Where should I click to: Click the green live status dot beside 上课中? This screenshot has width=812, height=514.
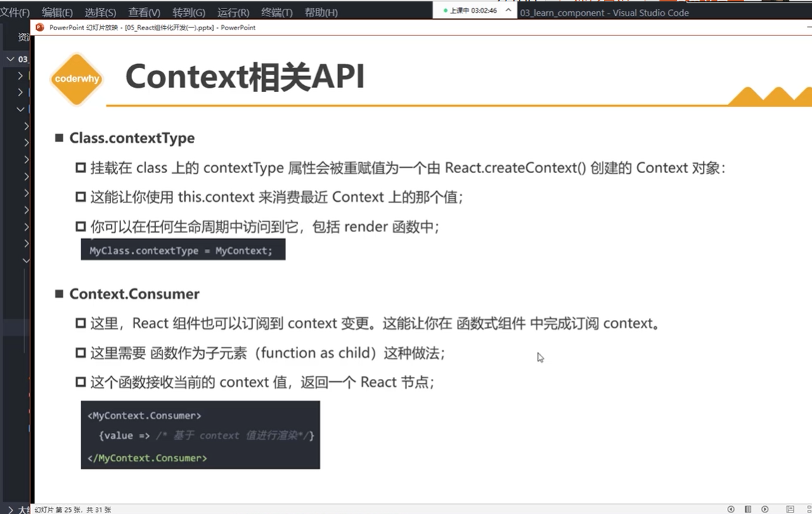point(445,11)
